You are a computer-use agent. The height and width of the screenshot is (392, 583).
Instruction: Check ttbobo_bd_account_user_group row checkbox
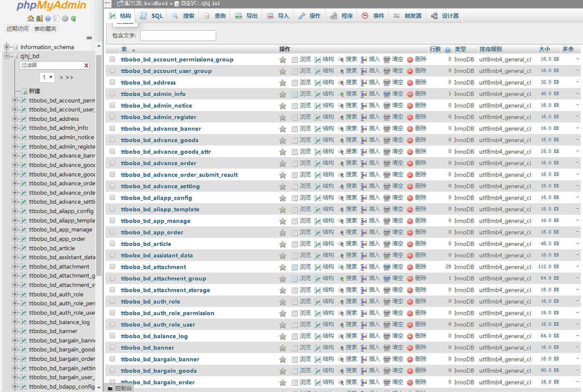(x=112, y=70)
